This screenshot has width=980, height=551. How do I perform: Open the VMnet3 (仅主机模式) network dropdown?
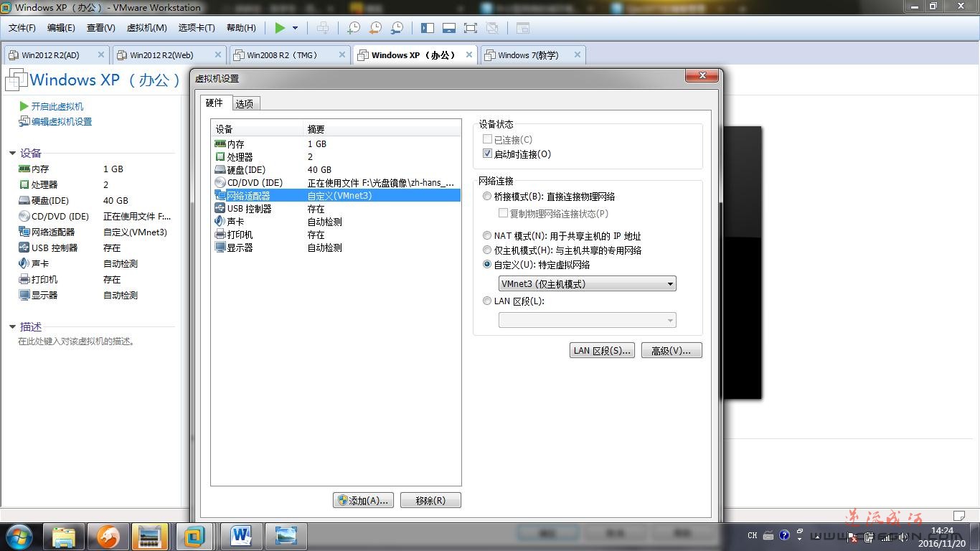[588, 284]
